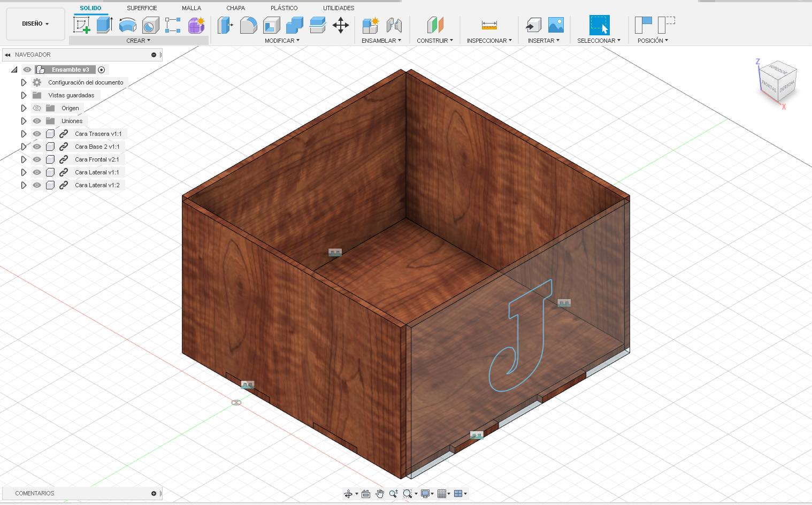812x505 pixels.
Task: Click the ViewCube orientation widget
Action: (778, 81)
